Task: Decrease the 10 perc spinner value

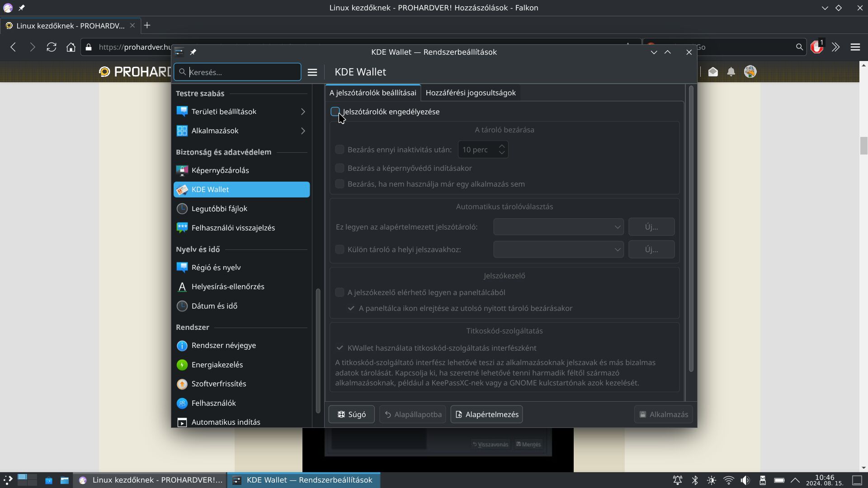Action: (502, 153)
